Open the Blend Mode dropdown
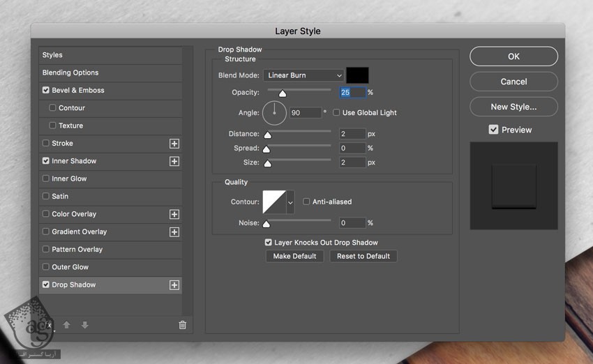This screenshot has height=364, width=593. [303, 75]
